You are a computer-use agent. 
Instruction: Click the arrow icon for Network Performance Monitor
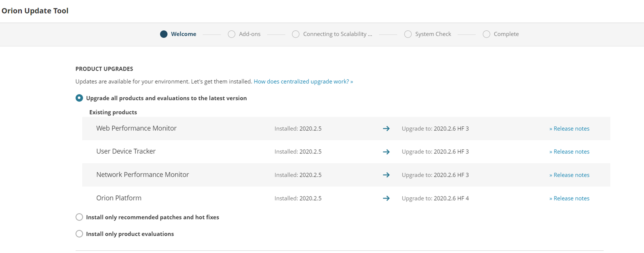386,175
